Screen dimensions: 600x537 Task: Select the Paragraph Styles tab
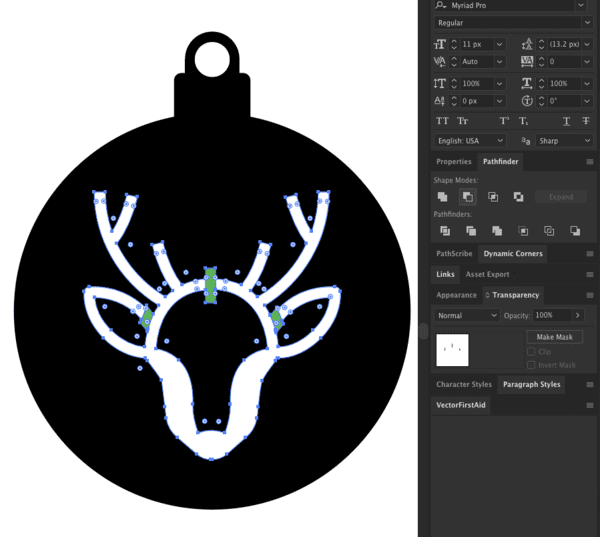point(532,384)
